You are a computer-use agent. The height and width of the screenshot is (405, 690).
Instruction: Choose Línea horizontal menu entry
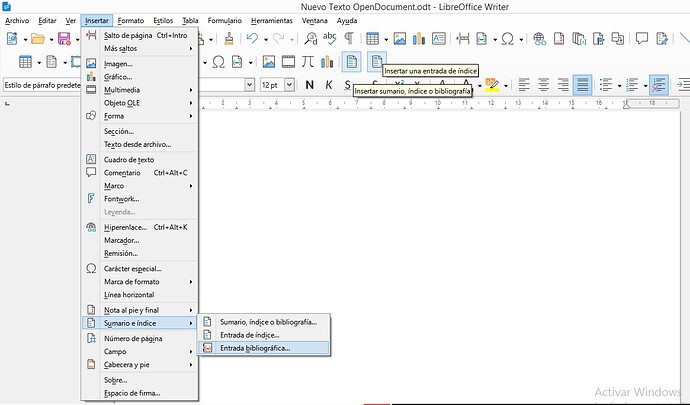click(140, 295)
